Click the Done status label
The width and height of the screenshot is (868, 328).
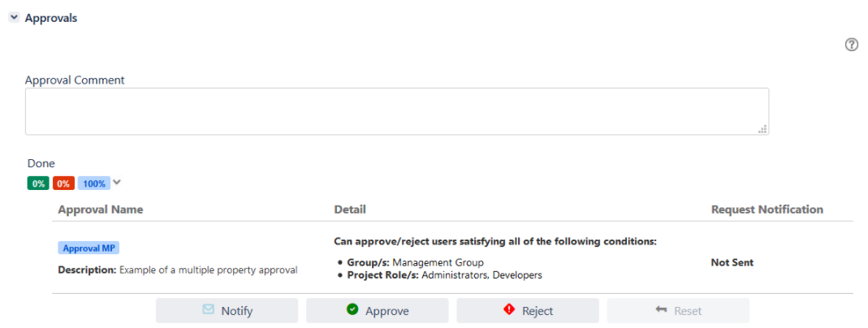(x=41, y=163)
